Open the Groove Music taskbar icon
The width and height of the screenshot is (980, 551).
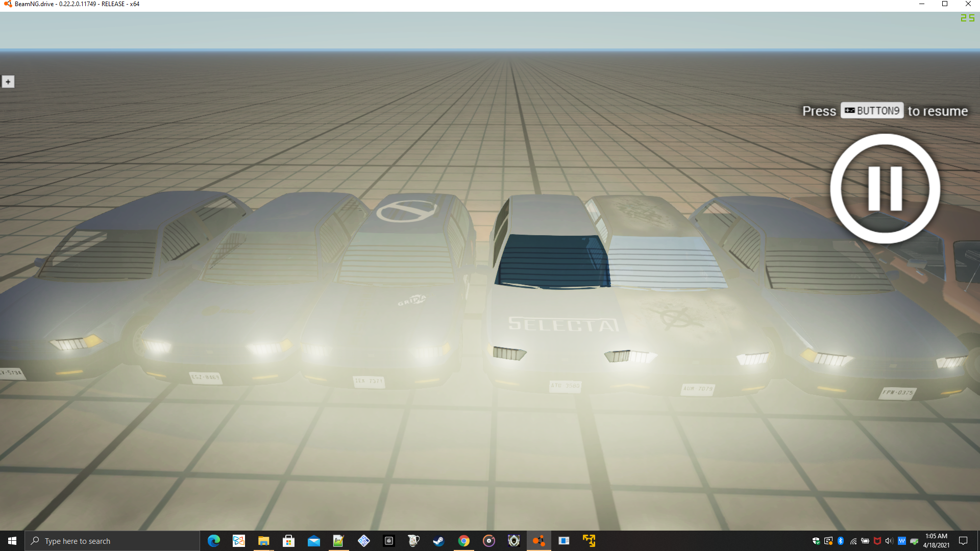coord(488,541)
